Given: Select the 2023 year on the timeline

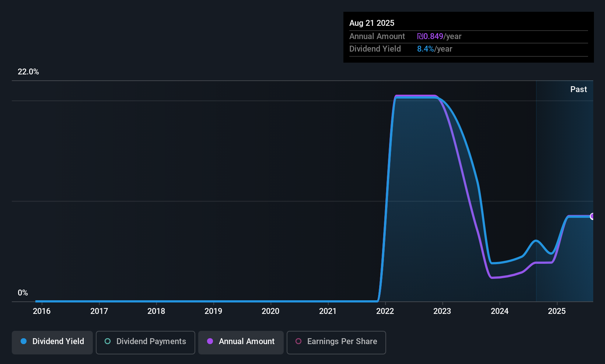Looking at the screenshot, I should 442,311.
